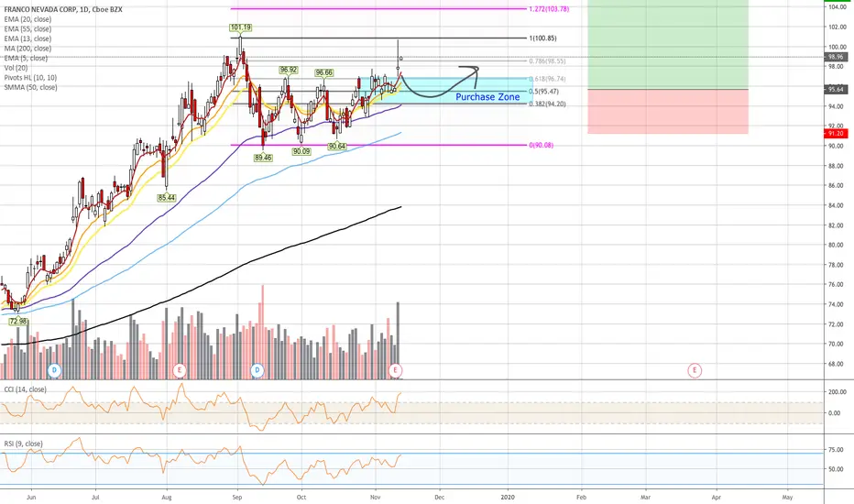The image size is (854, 504).
Task: Click the Sep label on time axis
Action: point(237,497)
